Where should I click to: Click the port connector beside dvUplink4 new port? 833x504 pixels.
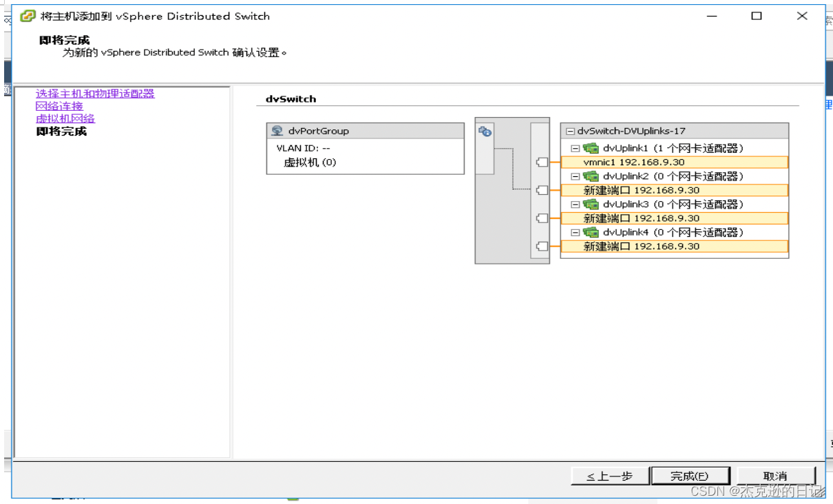542,246
